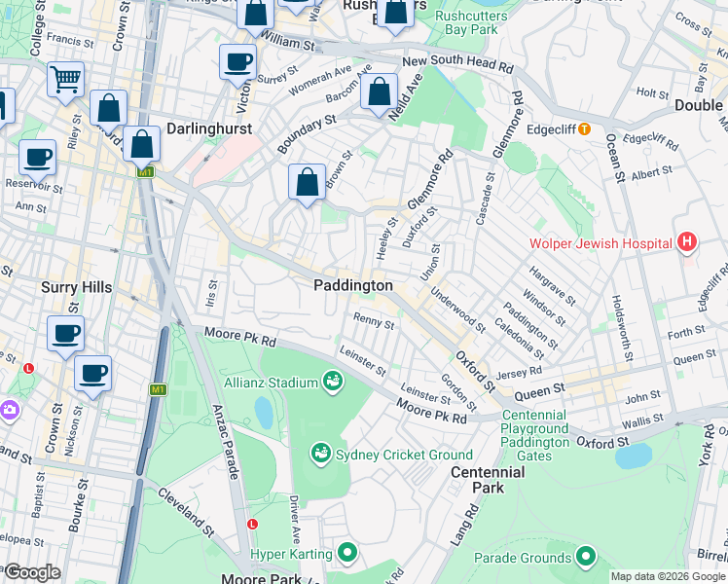Click the Darlinghurst suburb label
Viewport: 728px width, 584px height.
[x=209, y=128]
